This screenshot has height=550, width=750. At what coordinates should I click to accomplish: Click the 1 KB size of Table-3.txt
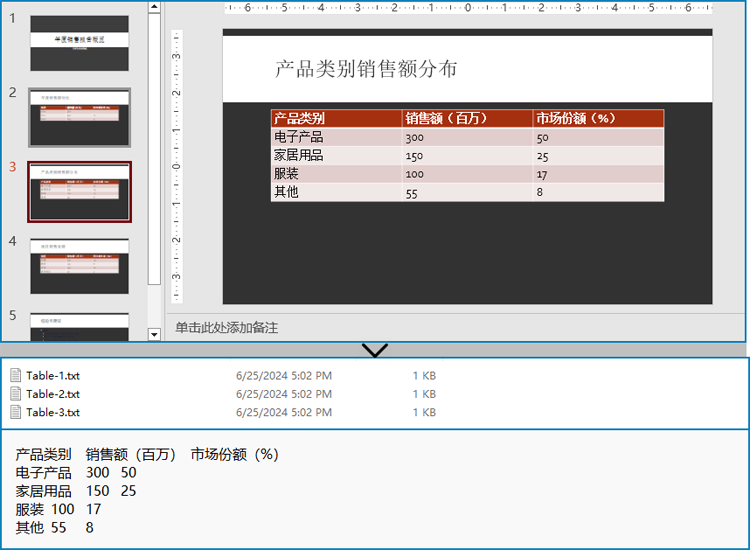click(424, 412)
